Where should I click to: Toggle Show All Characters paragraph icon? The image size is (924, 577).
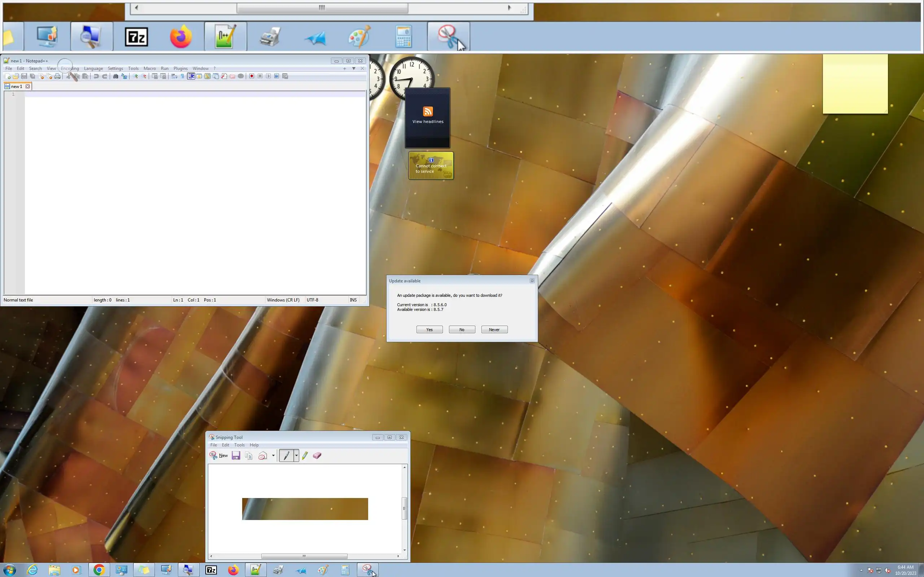183,76
